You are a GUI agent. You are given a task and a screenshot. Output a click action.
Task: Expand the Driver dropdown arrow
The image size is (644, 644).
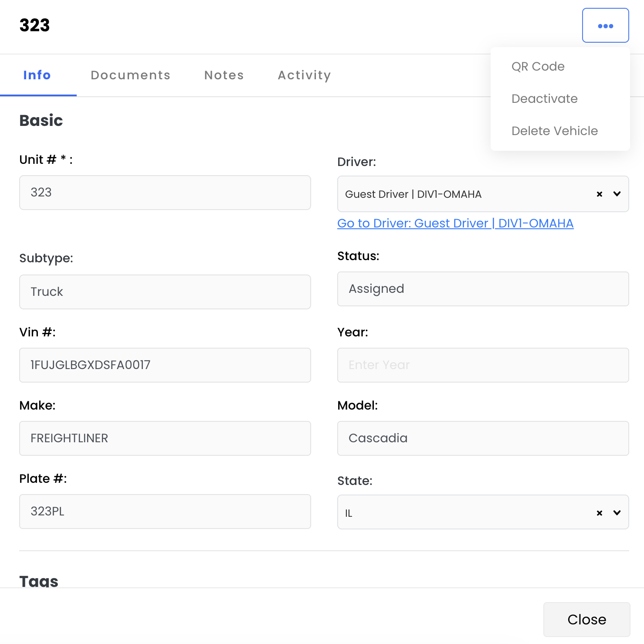point(617,194)
